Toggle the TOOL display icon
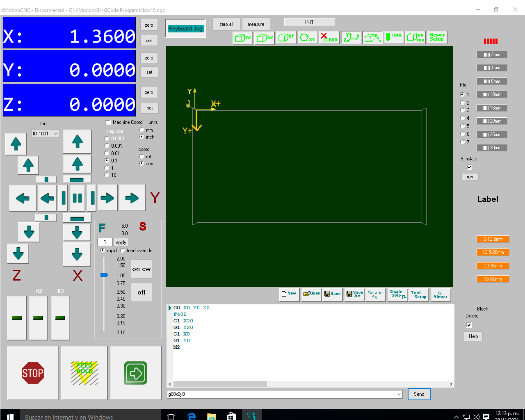Screen dimensions: 525x420 click(394, 37)
